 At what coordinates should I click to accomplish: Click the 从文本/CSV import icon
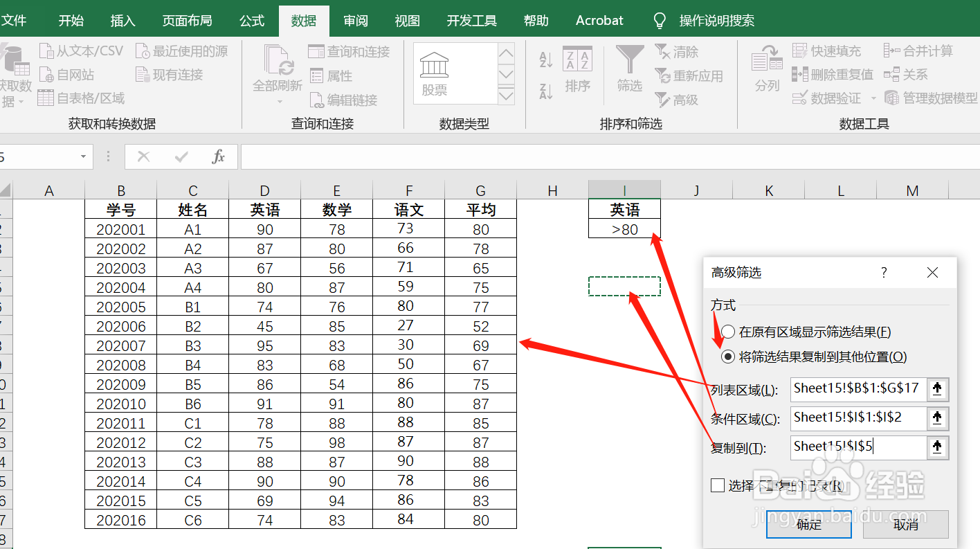[46, 51]
